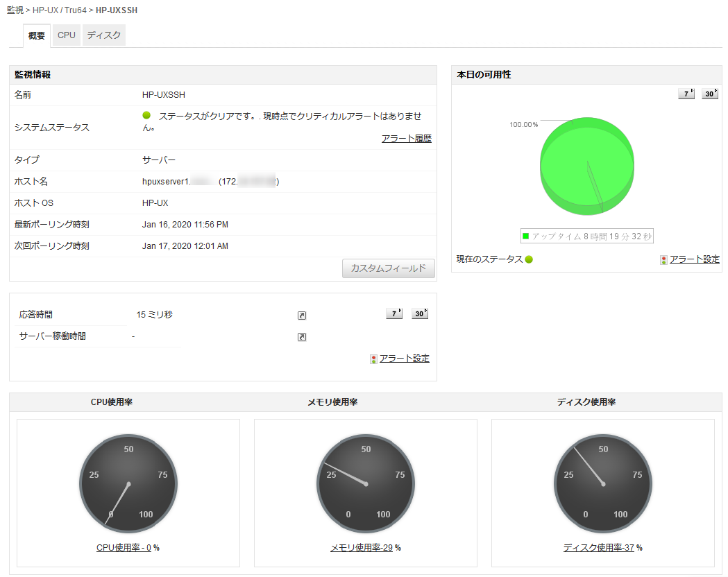Click traffic-light alert icon under response time
The image size is (728, 577).
[373, 359]
